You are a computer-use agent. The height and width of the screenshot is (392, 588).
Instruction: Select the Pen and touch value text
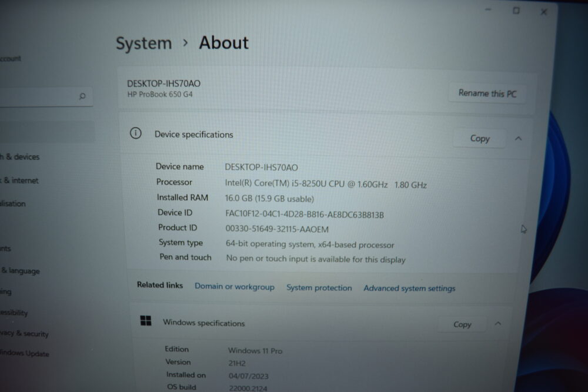click(316, 259)
